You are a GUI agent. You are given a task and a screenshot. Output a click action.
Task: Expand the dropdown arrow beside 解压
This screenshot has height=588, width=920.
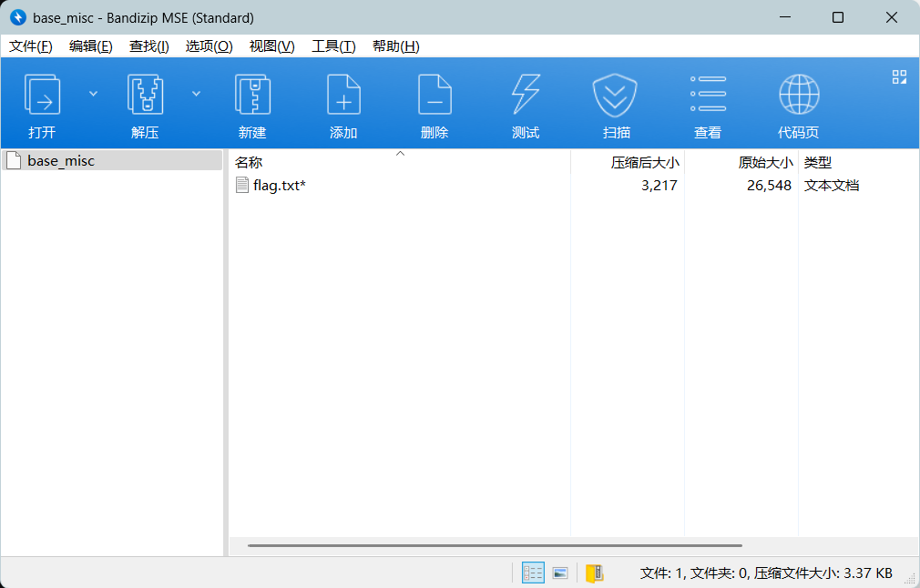[x=196, y=93]
